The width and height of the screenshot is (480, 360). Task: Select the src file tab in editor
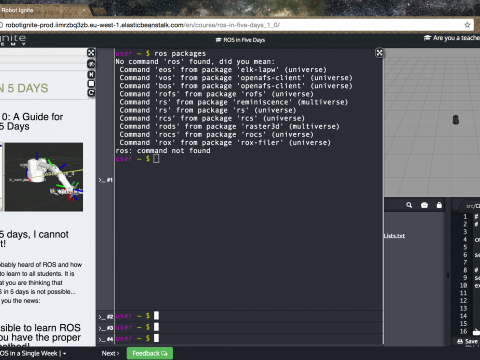point(473,206)
